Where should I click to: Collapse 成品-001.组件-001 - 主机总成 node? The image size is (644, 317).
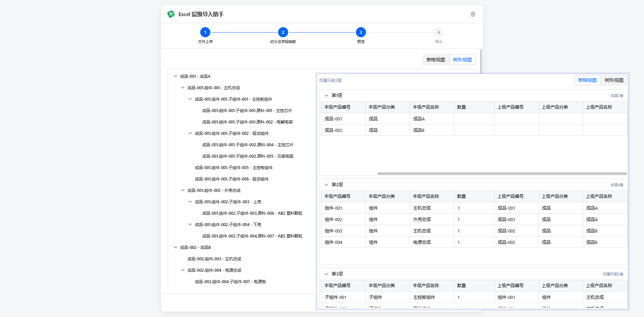[x=183, y=88]
